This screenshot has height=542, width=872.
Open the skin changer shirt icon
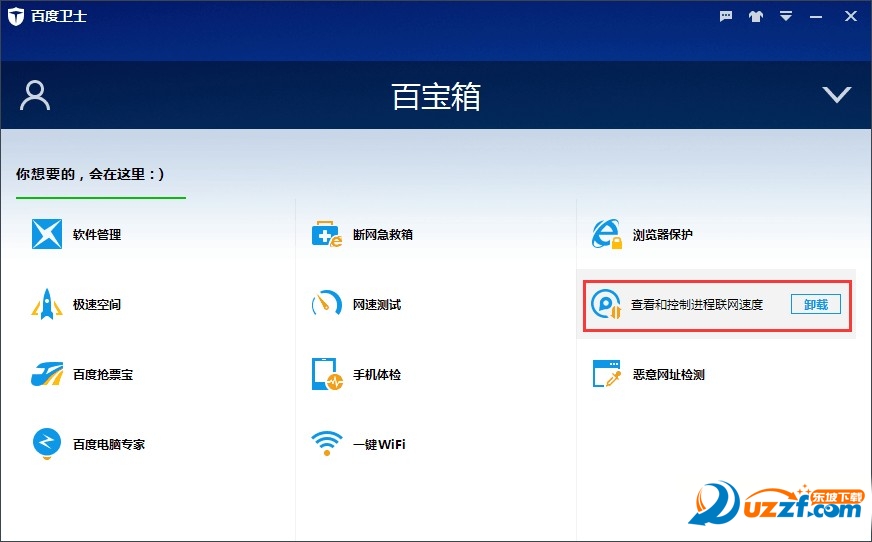(x=757, y=16)
